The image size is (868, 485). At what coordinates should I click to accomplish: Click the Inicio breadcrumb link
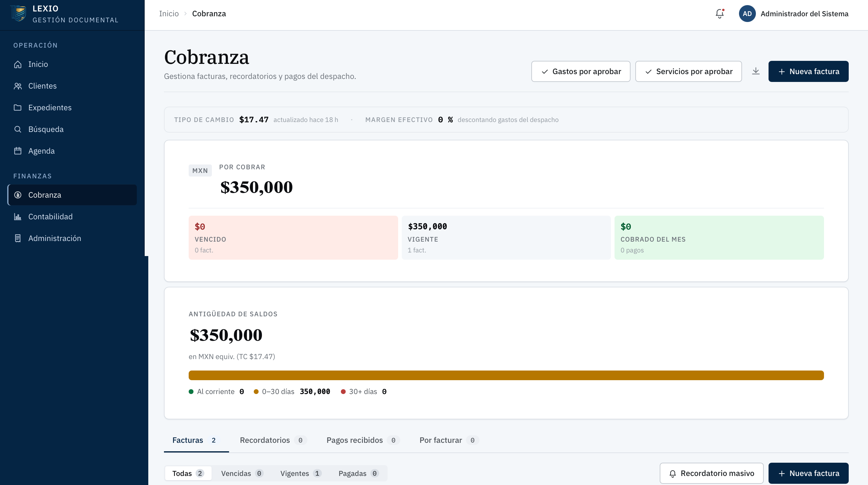click(x=169, y=14)
